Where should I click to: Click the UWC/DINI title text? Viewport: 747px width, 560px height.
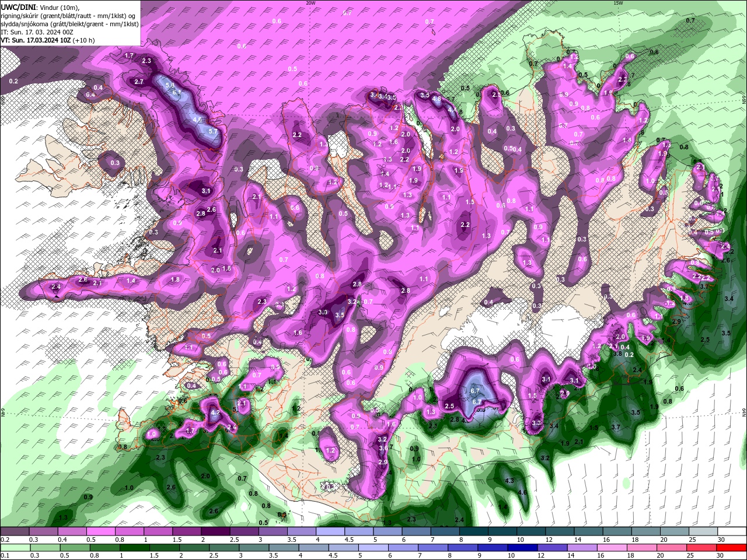pos(19,7)
